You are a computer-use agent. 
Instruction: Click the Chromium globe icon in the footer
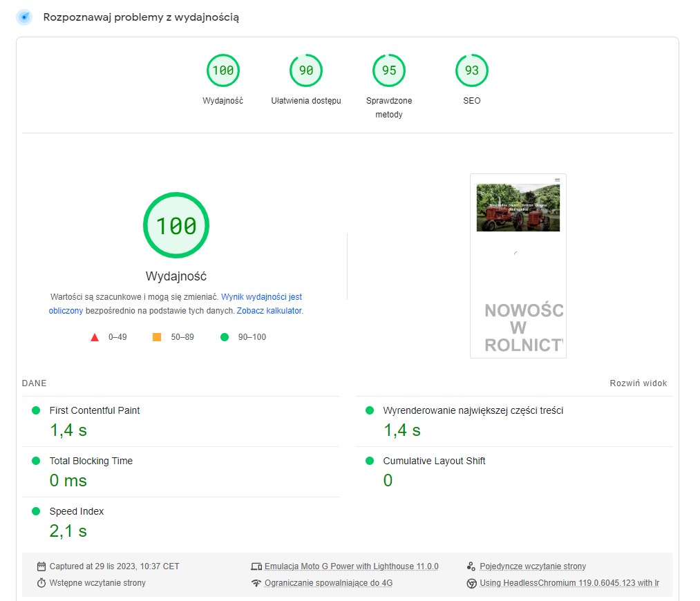(x=473, y=582)
